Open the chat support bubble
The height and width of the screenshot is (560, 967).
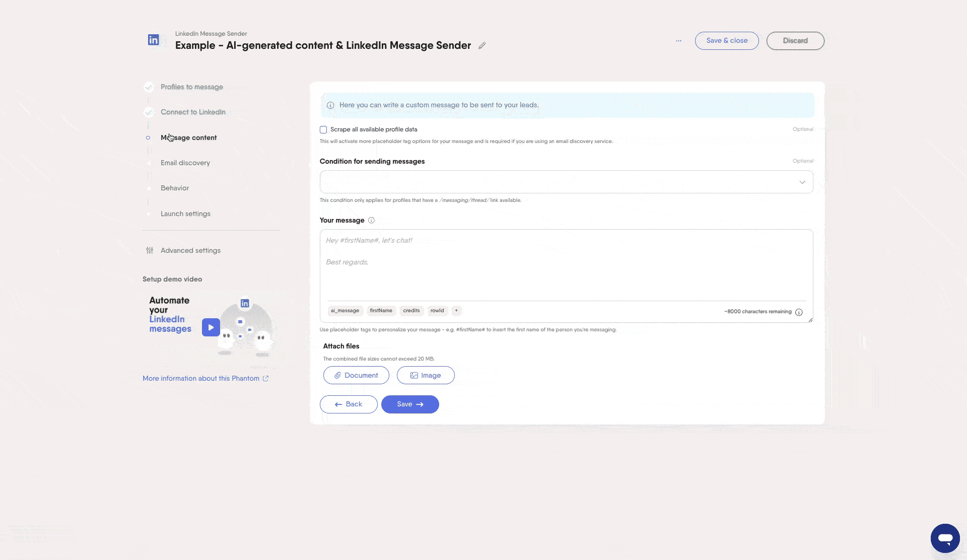coord(945,538)
